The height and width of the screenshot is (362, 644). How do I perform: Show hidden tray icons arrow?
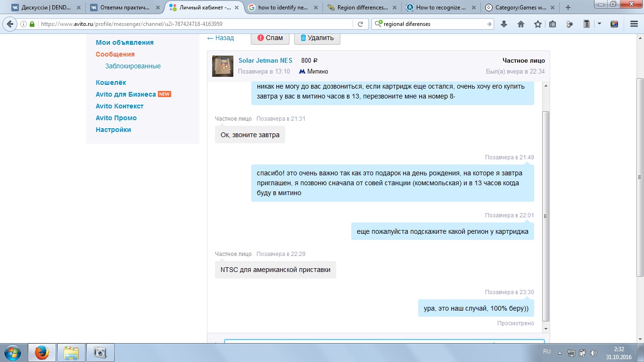[560, 353]
